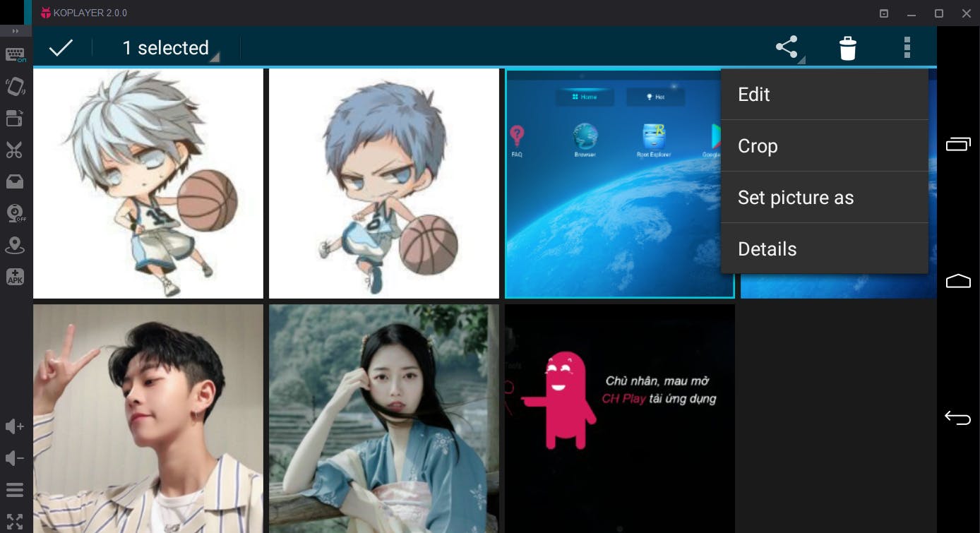Open the sidebar hamburger menu icon

point(15,490)
